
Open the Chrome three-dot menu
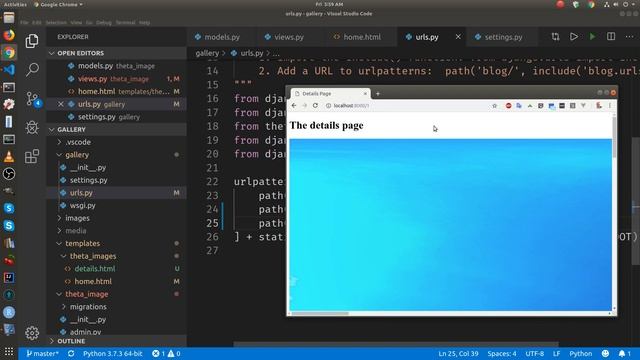point(610,106)
